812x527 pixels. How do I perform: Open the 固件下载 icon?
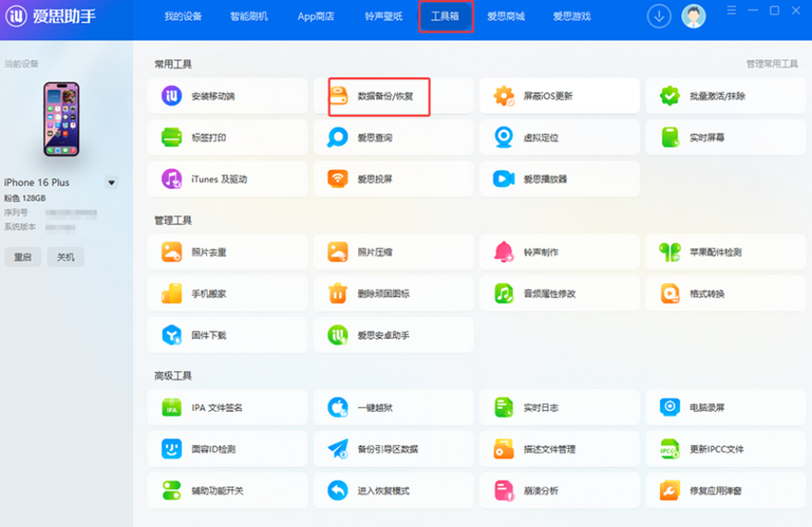[172, 335]
